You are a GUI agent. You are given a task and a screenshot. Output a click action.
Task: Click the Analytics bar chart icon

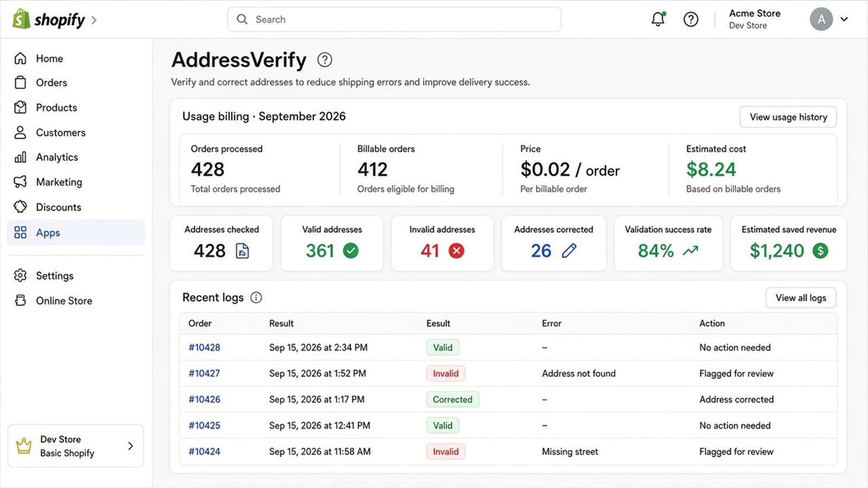pyautogui.click(x=21, y=157)
